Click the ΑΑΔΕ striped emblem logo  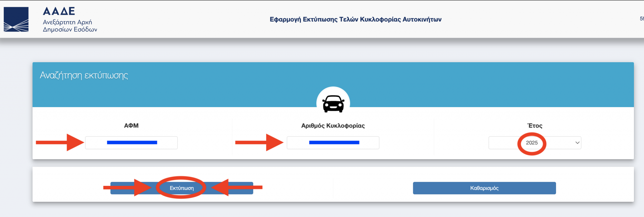pyautogui.click(x=16, y=19)
